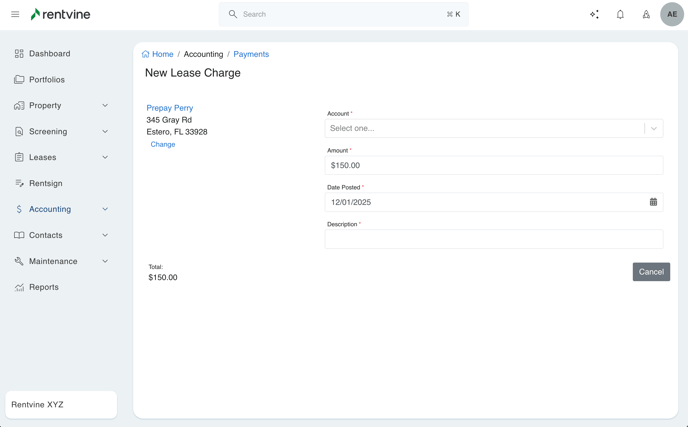This screenshot has height=427, width=688.
Task: Open the Prepay Perry tenant link
Action: click(x=170, y=108)
